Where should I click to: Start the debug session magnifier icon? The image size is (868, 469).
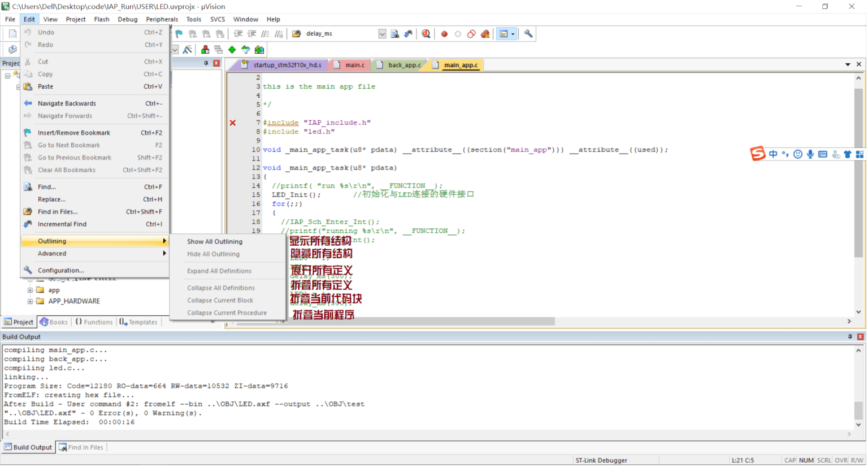tap(426, 34)
